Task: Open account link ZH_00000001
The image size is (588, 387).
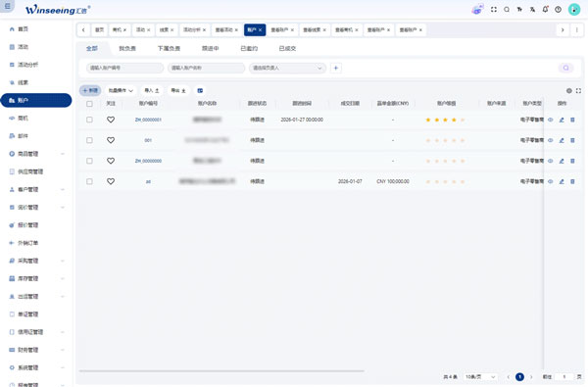Action: 148,120
